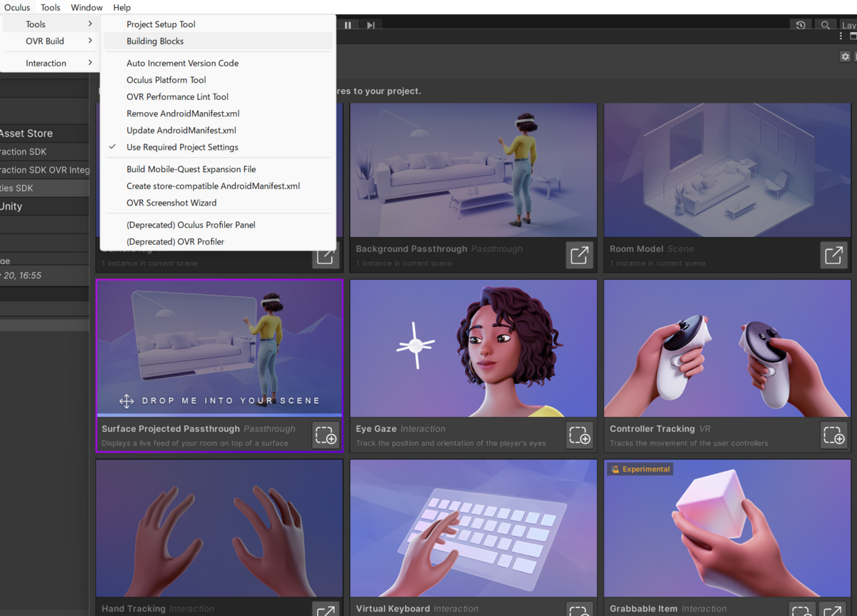
Task: Click the 'Background Passthrough' card title
Action: tap(411, 249)
